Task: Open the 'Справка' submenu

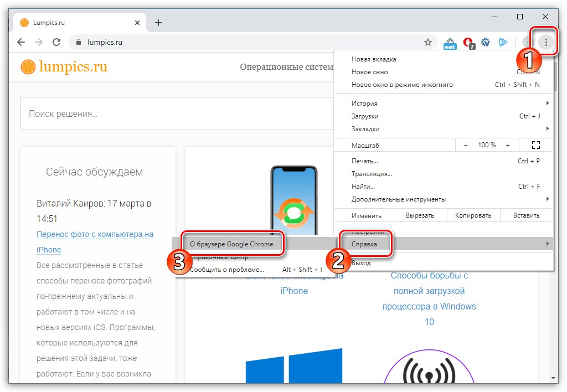Action: point(444,244)
